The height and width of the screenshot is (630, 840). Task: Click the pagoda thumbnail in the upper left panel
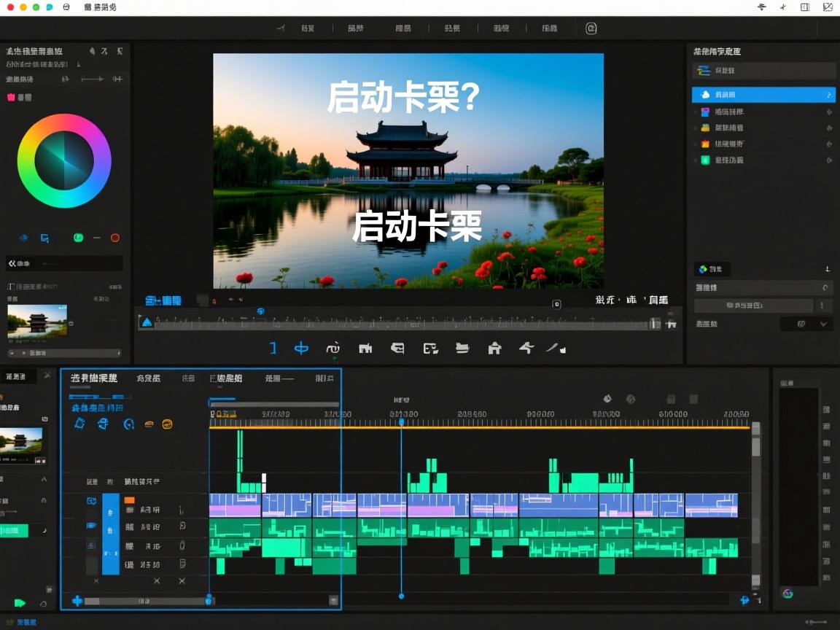pos(37,321)
